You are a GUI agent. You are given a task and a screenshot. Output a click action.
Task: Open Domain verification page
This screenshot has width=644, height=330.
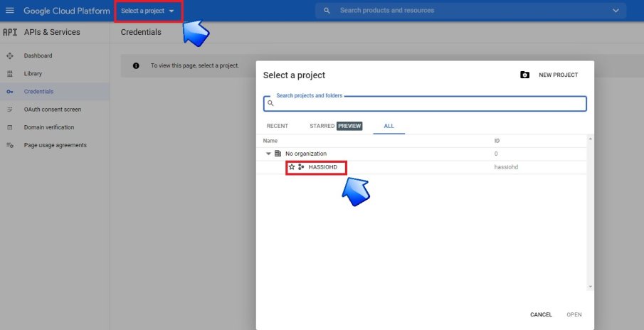coord(49,127)
